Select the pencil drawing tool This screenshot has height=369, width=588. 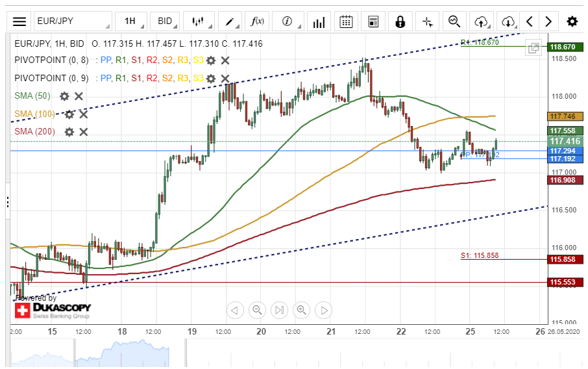click(231, 21)
